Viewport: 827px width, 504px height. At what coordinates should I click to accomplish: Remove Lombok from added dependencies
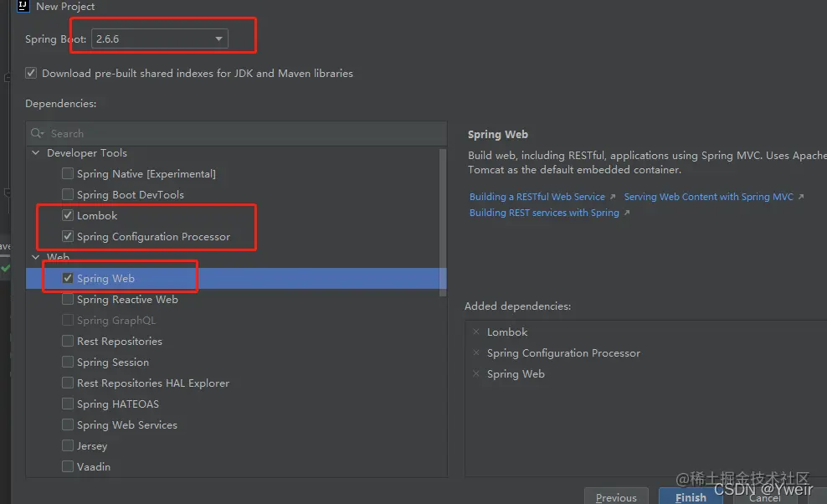pos(476,332)
